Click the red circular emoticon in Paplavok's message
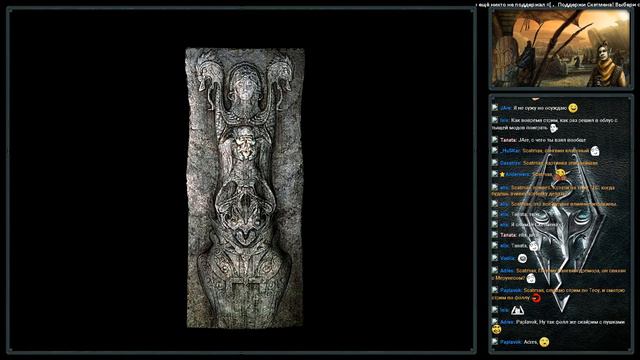Image resolution: width=640 pixels, height=360 pixels. 536,298
